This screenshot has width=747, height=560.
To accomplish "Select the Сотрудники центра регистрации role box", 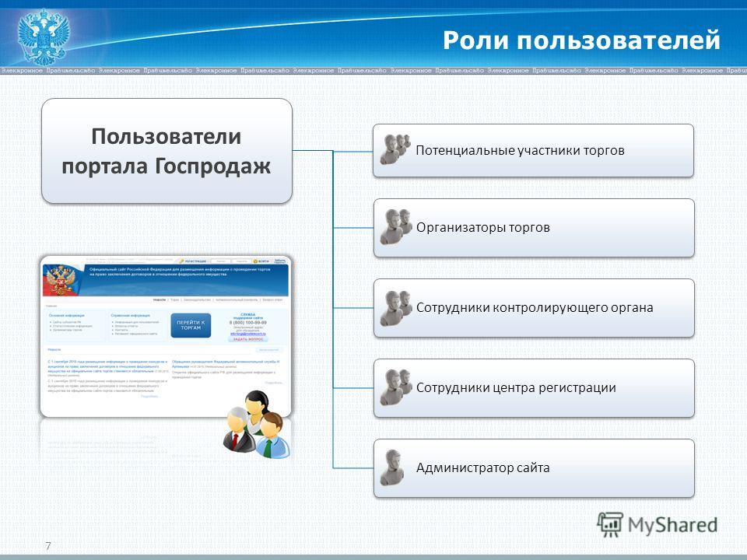I will tap(534, 388).
